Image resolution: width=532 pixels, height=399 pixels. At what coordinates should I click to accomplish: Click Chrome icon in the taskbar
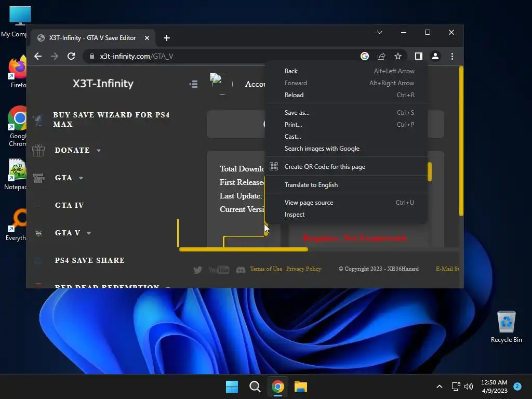tap(278, 387)
